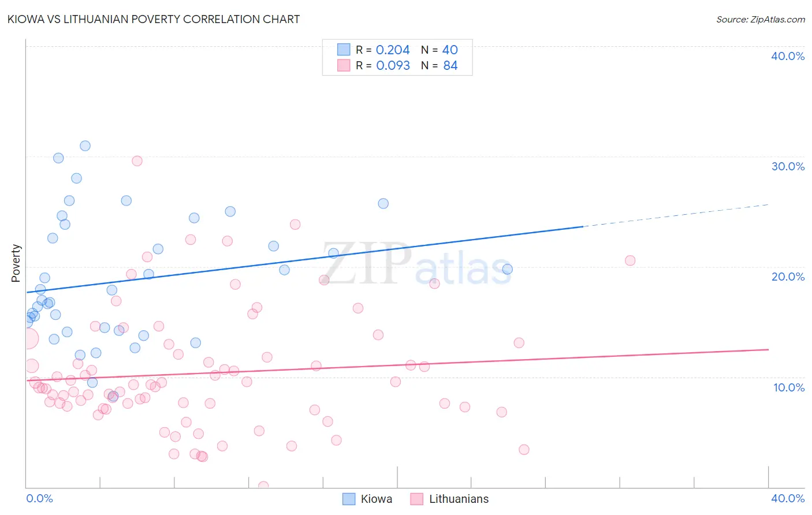Click the pink Lithuanians trend line

[x=397, y=364]
